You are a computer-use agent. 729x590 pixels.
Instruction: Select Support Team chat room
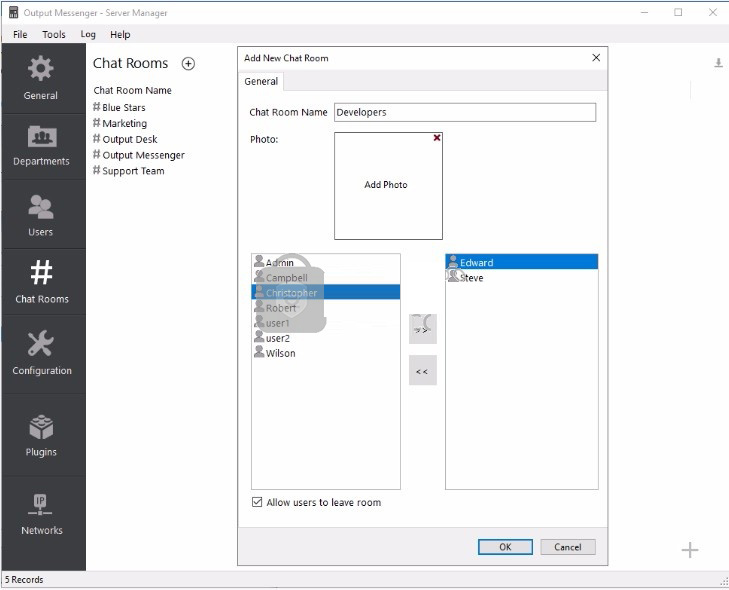129,171
